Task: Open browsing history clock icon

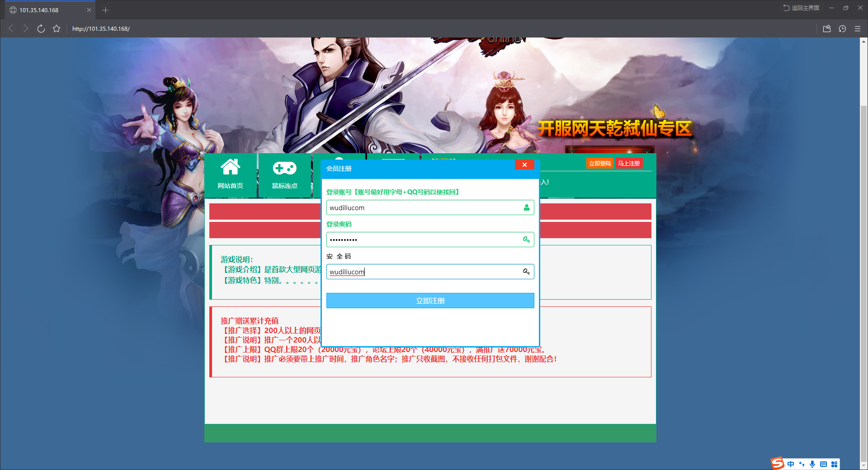Action: coord(842,28)
